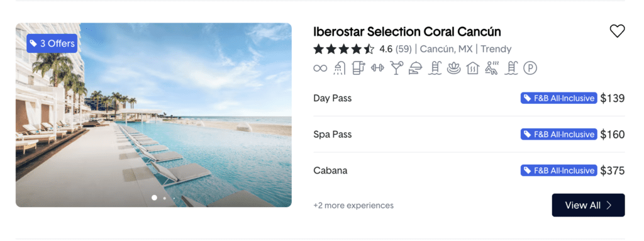The width and height of the screenshot is (644, 241).
Task: Click the sauna house amenity icon
Action: pos(473,68)
